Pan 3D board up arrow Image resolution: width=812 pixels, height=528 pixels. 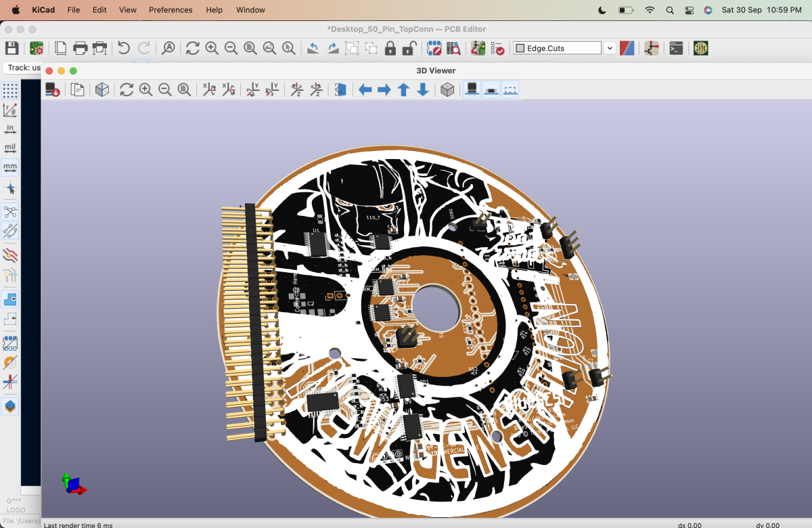coord(404,89)
